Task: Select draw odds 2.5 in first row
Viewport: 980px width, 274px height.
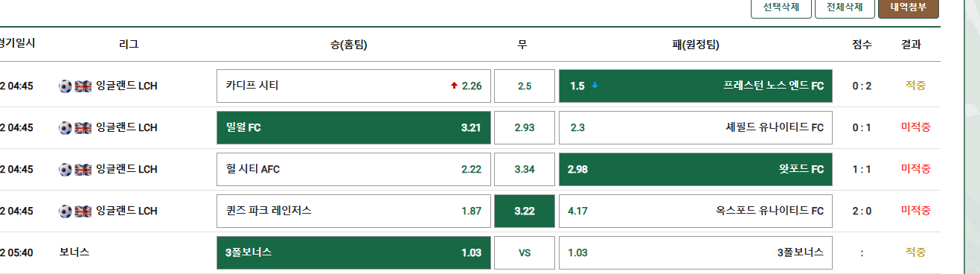Action: click(525, 86)
